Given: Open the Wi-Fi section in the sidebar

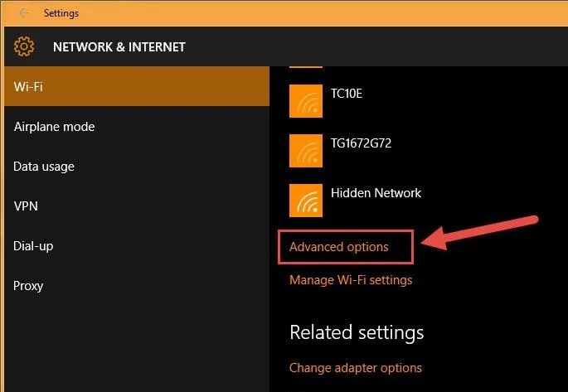Looking at the screenshot, I should (137, 86).
